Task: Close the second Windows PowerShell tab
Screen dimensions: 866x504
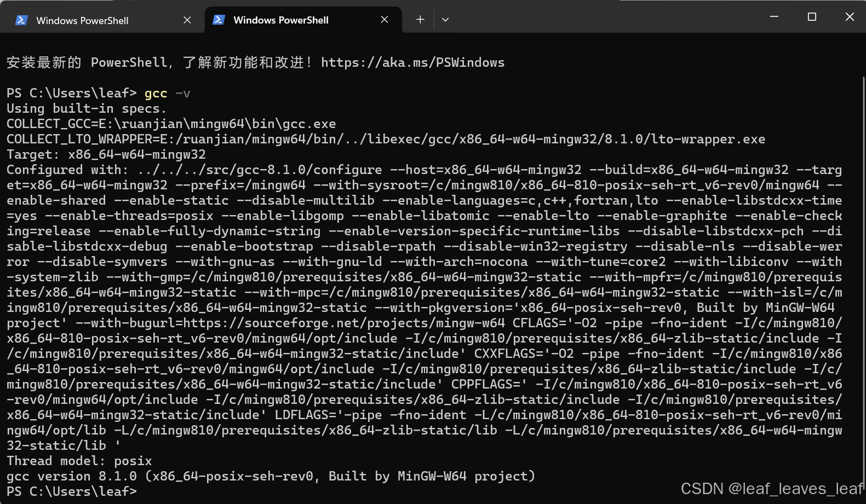Action: [385, 20]
